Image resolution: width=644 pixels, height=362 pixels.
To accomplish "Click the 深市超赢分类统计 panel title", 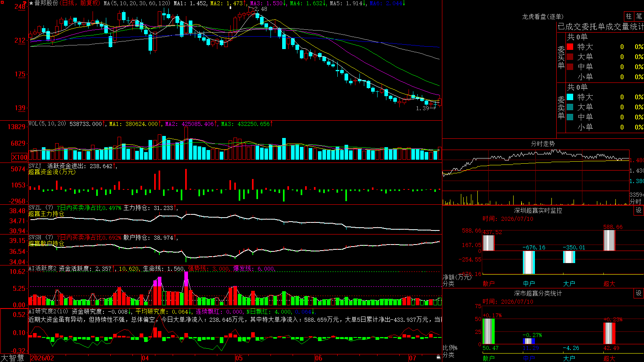I will point(538,293).
